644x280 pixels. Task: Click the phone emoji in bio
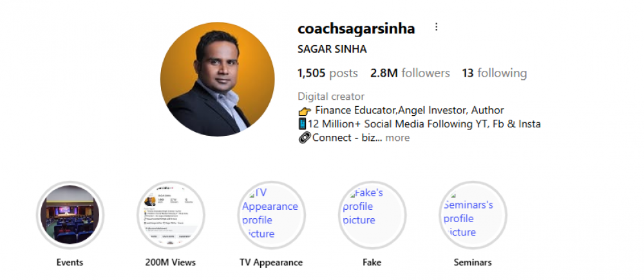pyautogui.click(x=302, y=124)
